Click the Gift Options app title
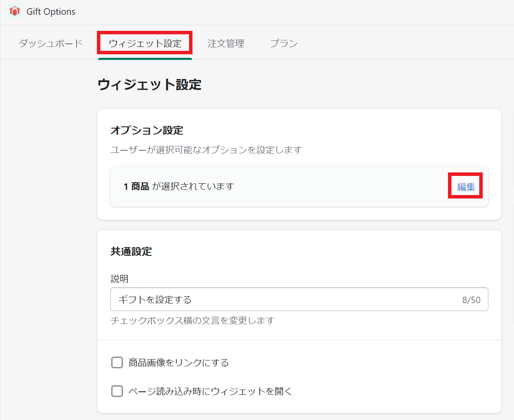The image size is (514, 420). (51, 12)
